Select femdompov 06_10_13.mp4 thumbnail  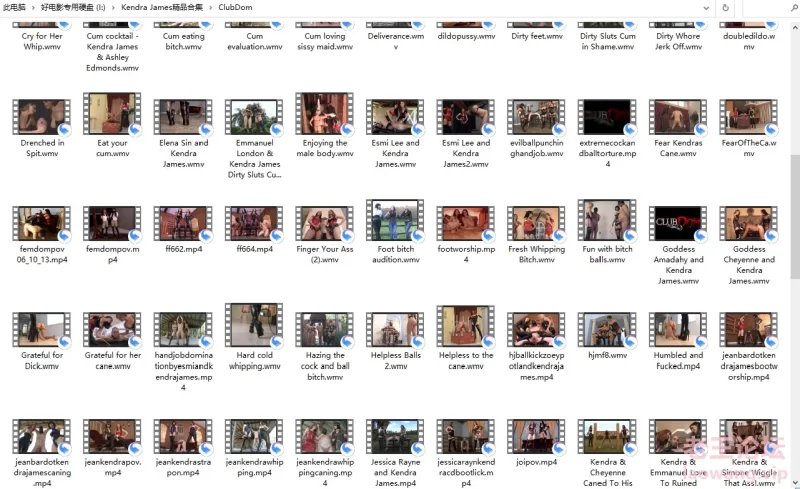42,223
